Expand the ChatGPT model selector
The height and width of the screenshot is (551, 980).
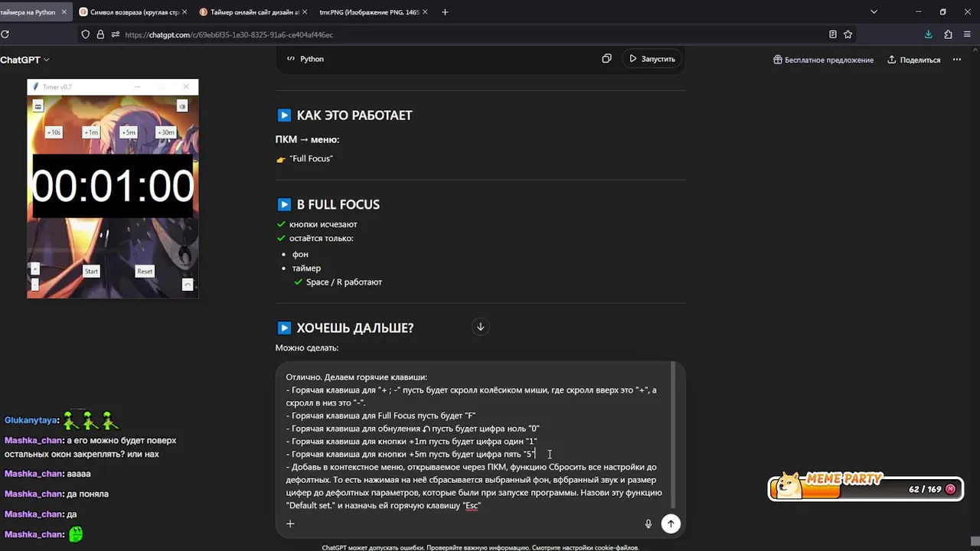coord(24,60)
